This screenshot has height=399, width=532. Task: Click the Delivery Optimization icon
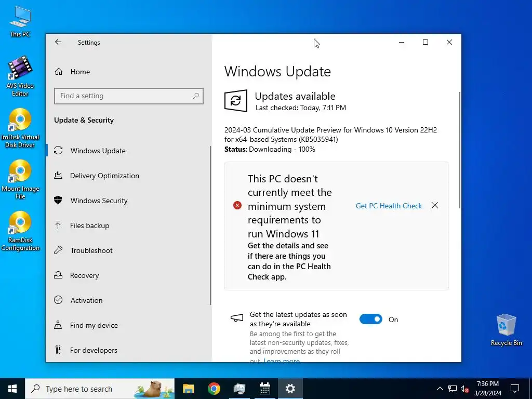[x=58, y=176]
